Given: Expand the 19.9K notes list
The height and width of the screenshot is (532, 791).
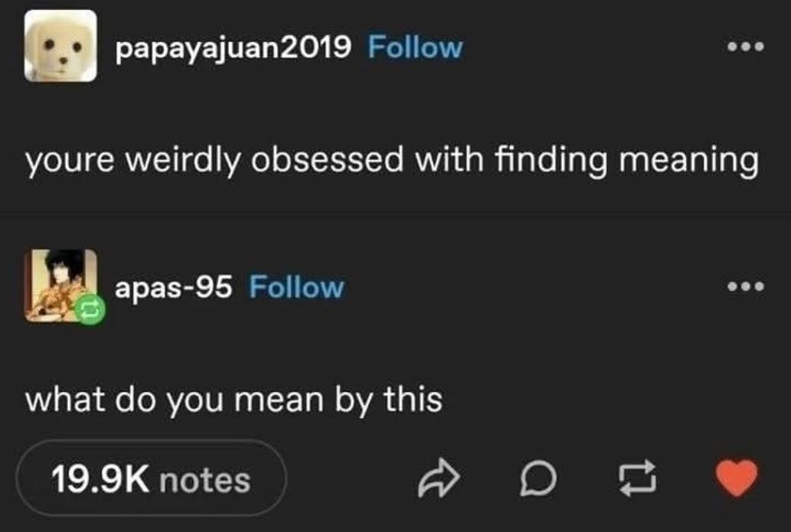Looking at the screenshot, I should click(x=151, y=479).
